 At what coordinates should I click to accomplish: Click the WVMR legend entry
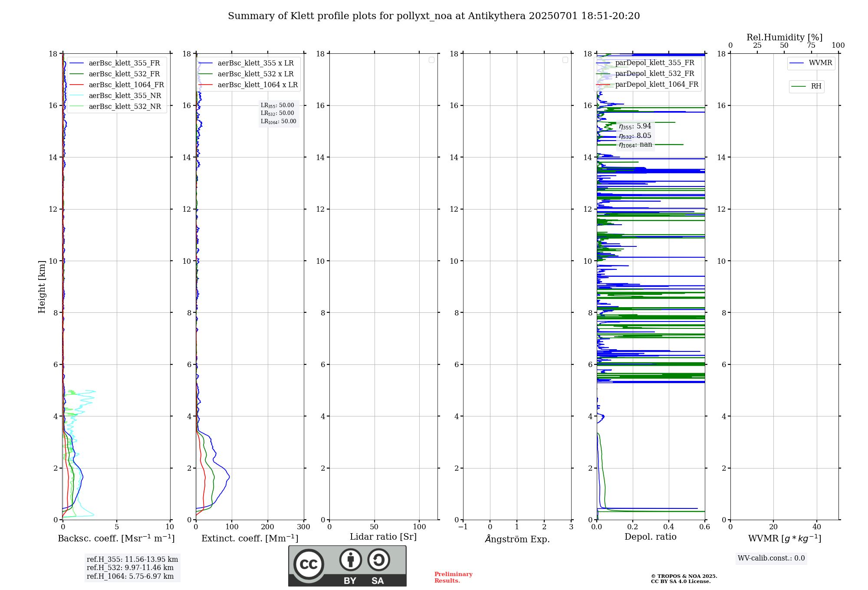811,63
